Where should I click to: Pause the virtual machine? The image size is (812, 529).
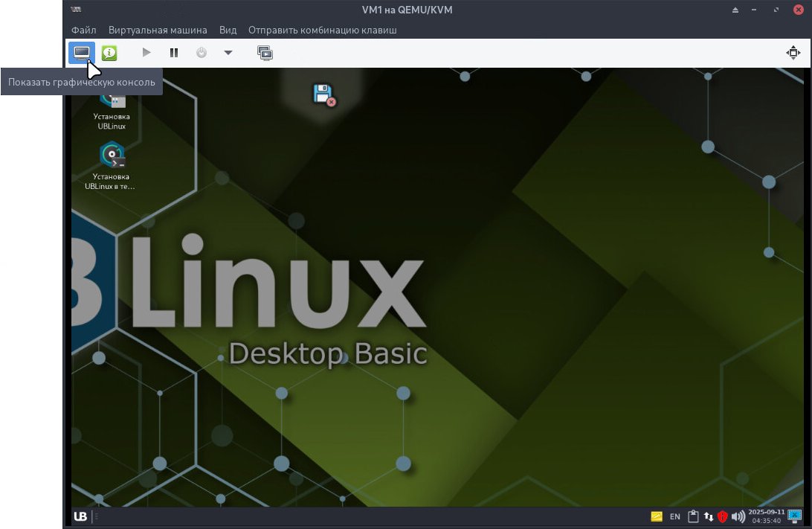point(173,53)
